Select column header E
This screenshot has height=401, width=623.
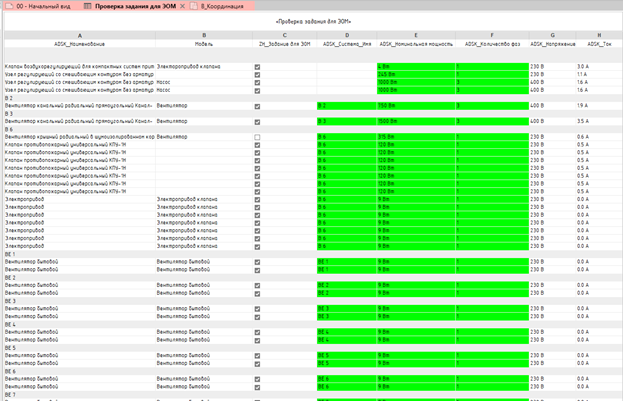[x=416, y=35]
